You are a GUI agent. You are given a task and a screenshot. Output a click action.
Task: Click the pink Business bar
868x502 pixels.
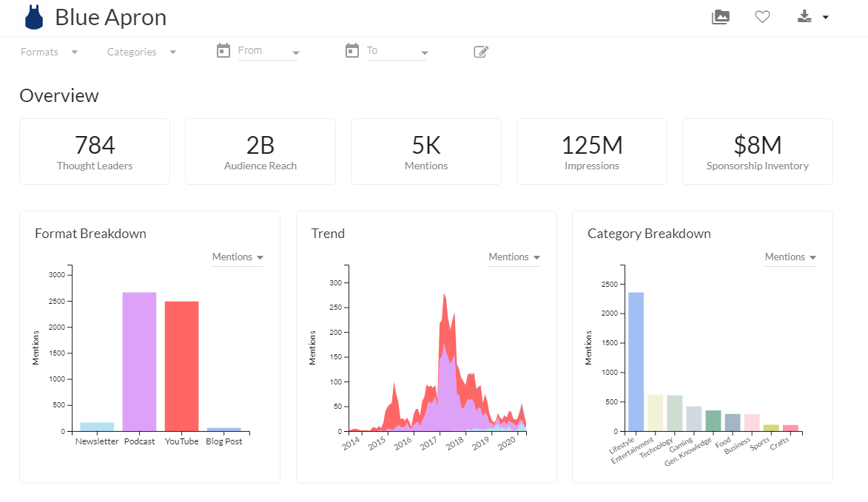tap(753, 423)
